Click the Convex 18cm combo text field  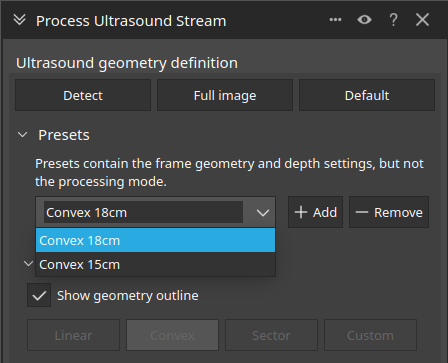coord(143,212)
